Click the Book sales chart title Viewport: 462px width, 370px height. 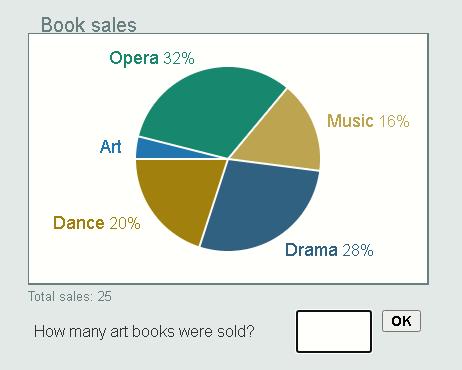point(89,25)
